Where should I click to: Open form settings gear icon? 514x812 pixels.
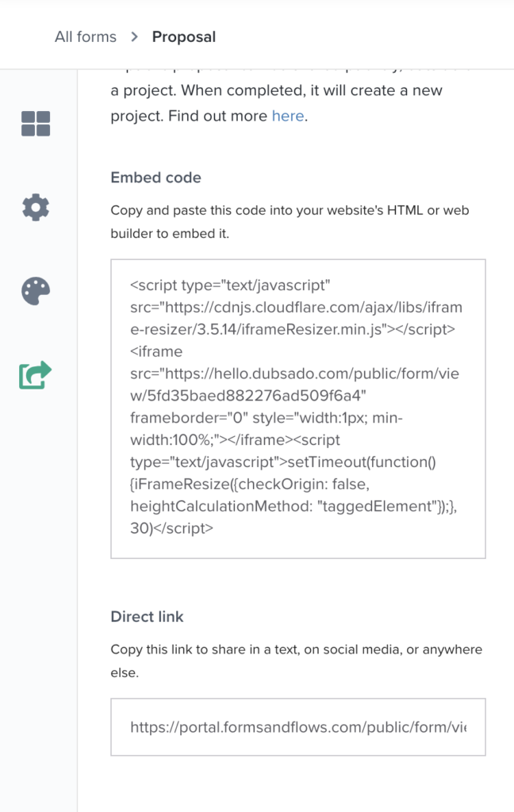36,207
